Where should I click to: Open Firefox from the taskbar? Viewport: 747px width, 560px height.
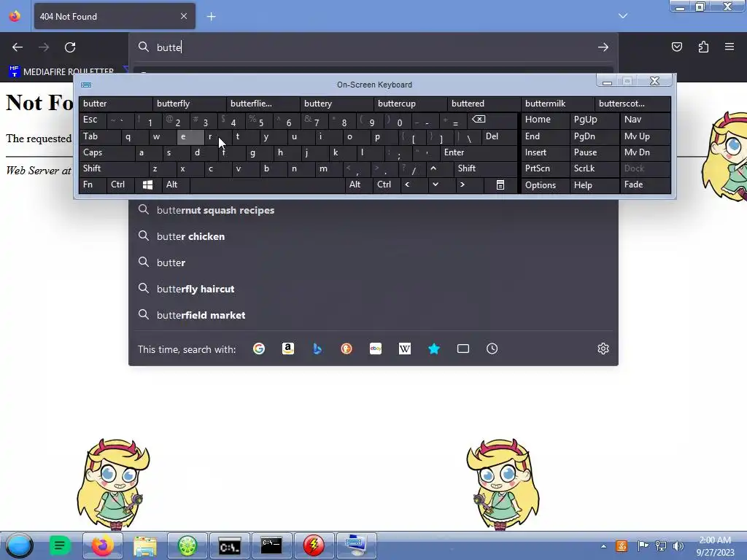(x=102, y=545)
